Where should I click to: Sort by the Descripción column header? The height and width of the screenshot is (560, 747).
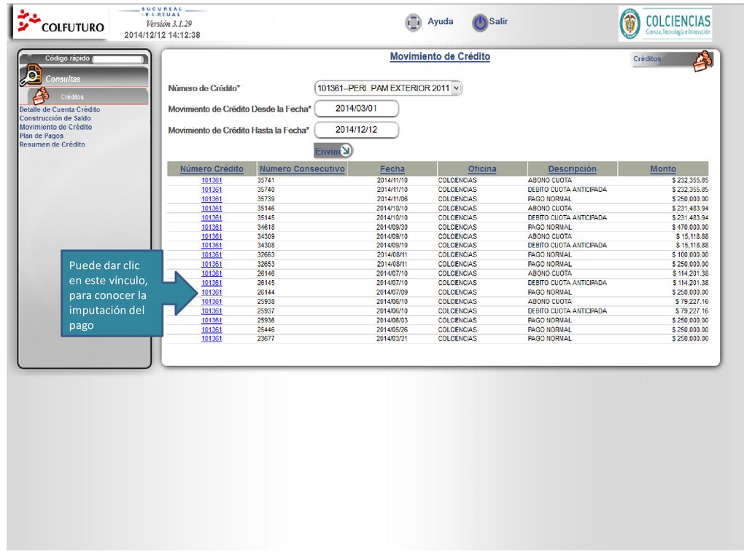coord(572,169)
